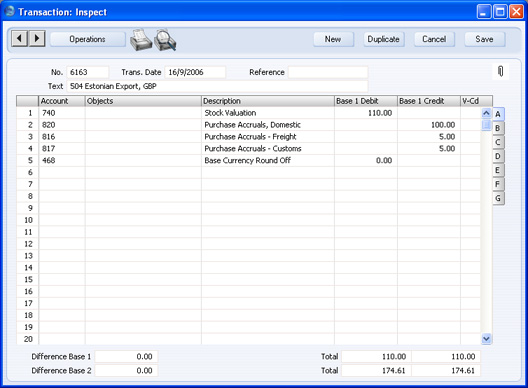Open print preview with magnifier icon
The height and width of the screenshot is (388, 528).
pyautogui.click(x=165, y=40)
